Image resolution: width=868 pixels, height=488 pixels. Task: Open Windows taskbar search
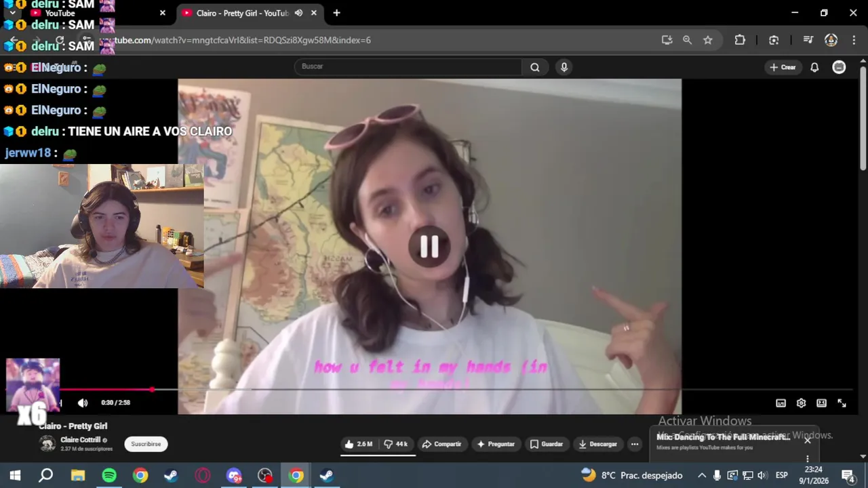point(45,475)
